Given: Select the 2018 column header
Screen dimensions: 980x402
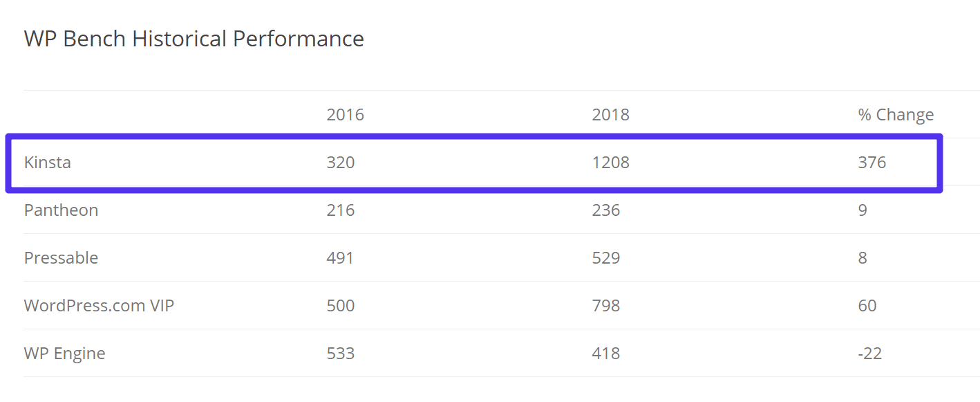Looking at the screenshot, I should click(610, 115).
